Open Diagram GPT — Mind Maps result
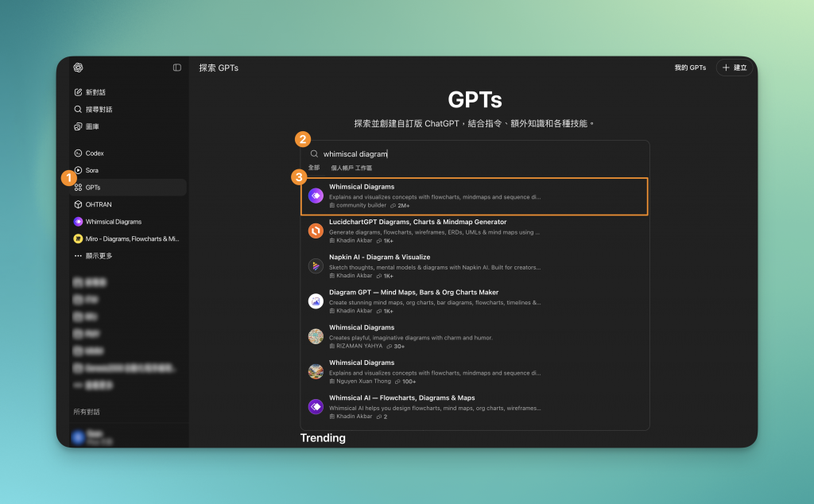814x504 pixels. (x=475, y=301)
